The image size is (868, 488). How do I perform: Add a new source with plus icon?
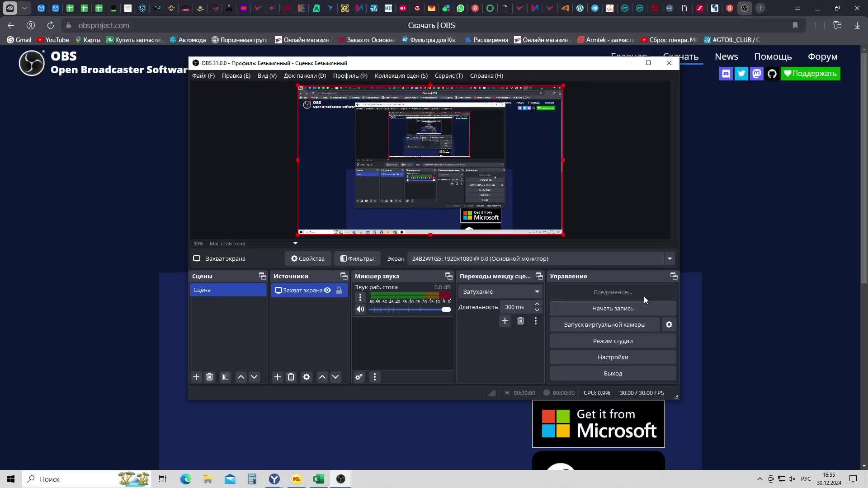coord(278,377)
